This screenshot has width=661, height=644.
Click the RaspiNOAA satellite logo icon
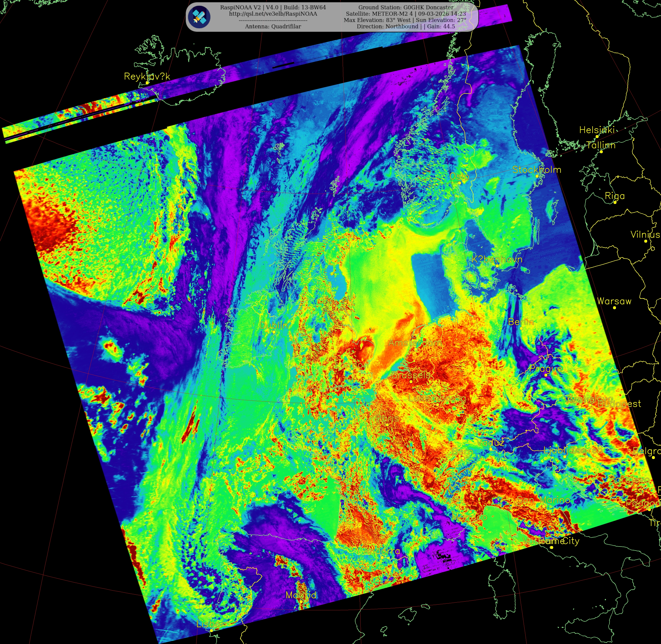199,17
